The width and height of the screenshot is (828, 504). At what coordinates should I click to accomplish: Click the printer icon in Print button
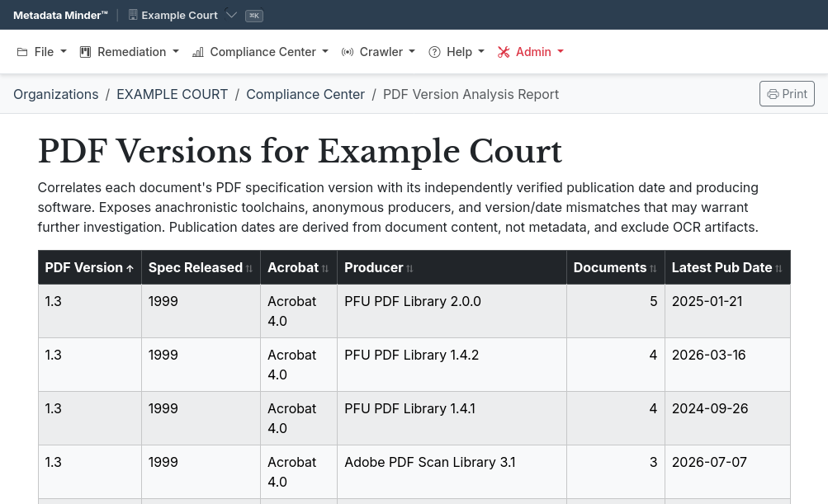[x=773, y=94]
